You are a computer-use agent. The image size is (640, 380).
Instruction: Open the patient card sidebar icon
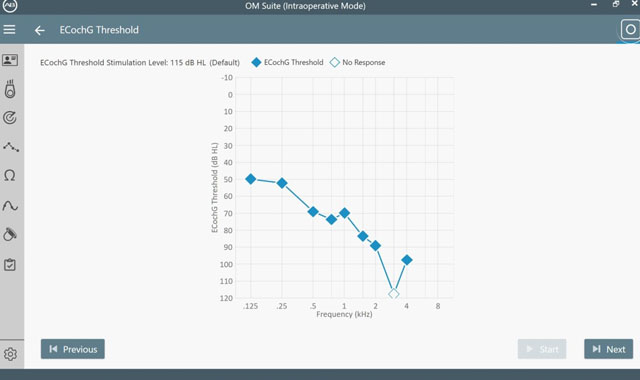(x=10, y=60)
